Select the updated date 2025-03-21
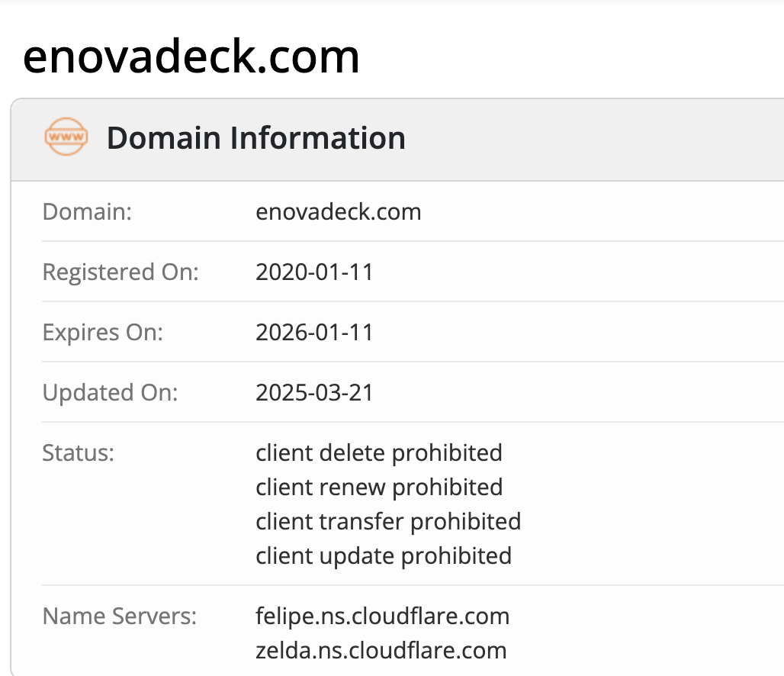The image size is (784, 676). coord(314,393)
